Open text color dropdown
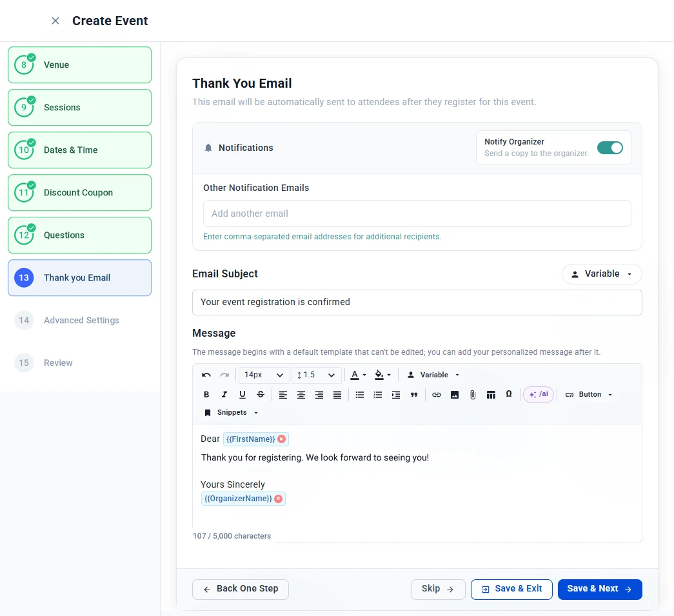The image size is (674, 616). tap(358, 375)
